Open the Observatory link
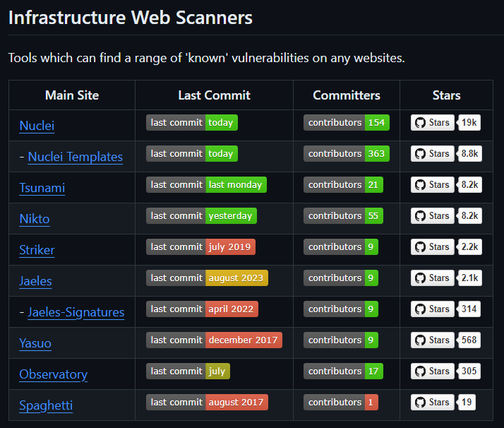The image size is (504, 428). 54,374
